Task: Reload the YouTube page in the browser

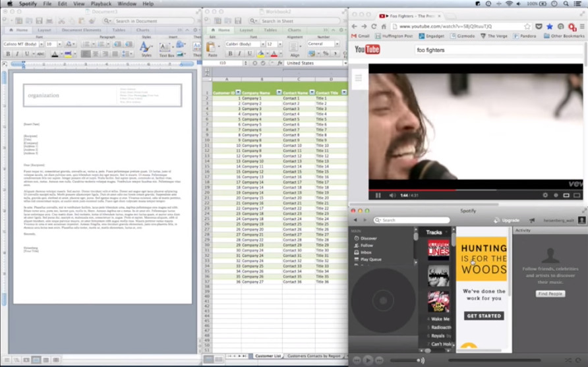Action: point(374,26)
